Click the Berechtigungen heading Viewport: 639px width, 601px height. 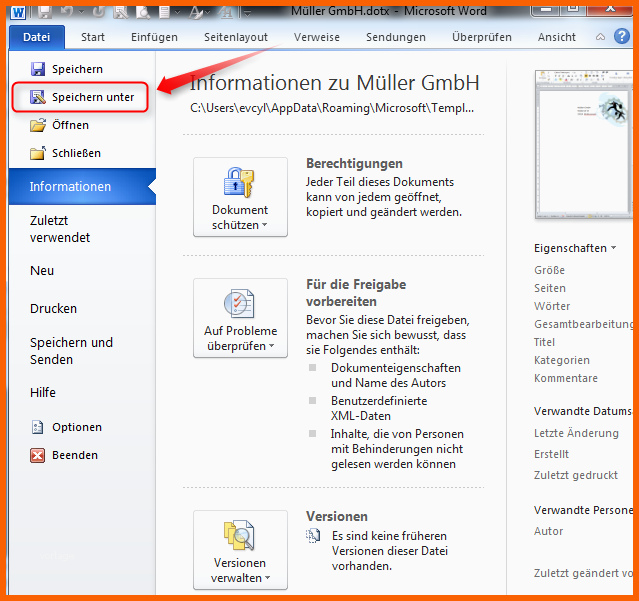354,163
